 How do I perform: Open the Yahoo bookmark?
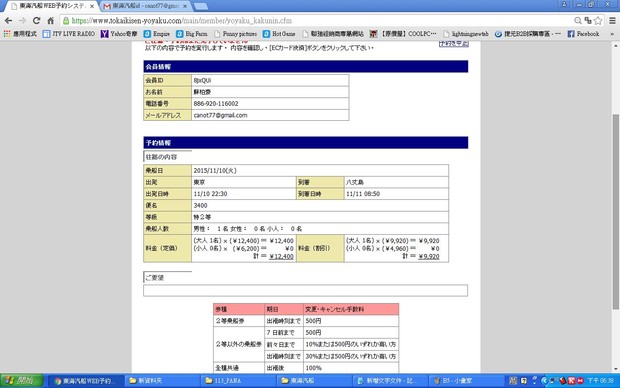tap(119, 34)
